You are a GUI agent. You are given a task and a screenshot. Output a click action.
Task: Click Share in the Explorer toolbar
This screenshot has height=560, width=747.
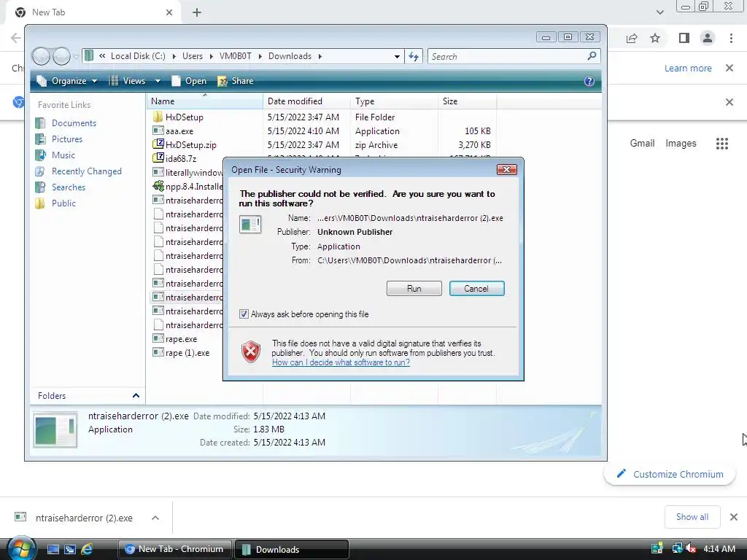(x=236, y=81)
